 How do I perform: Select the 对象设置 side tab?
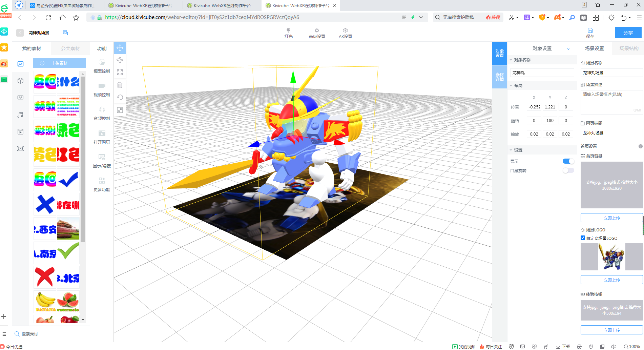[500, 53]
